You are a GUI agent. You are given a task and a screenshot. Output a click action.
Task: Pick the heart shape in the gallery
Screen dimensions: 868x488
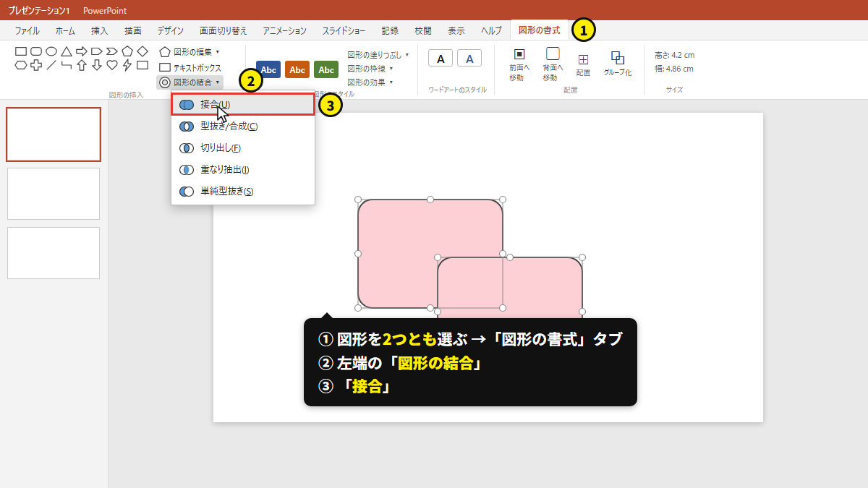[x=112, y=65]
